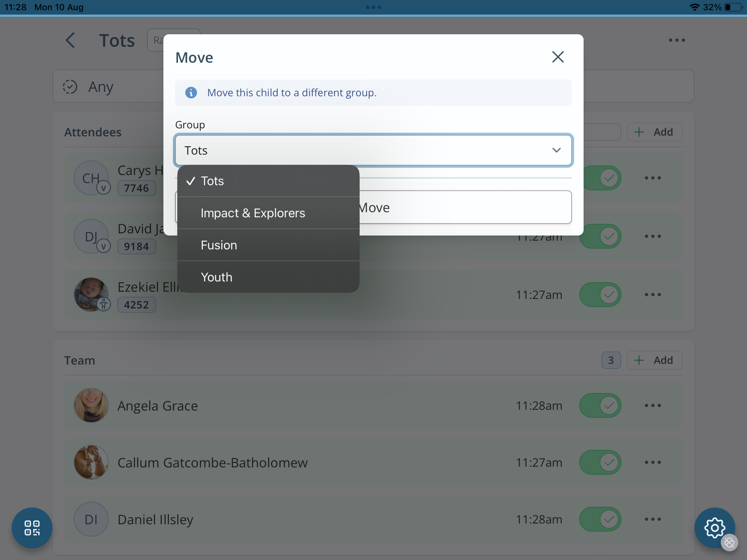Click the Team count badge showing 3
The width and height of the screenshot is (747, 560).
click(611, 360)
